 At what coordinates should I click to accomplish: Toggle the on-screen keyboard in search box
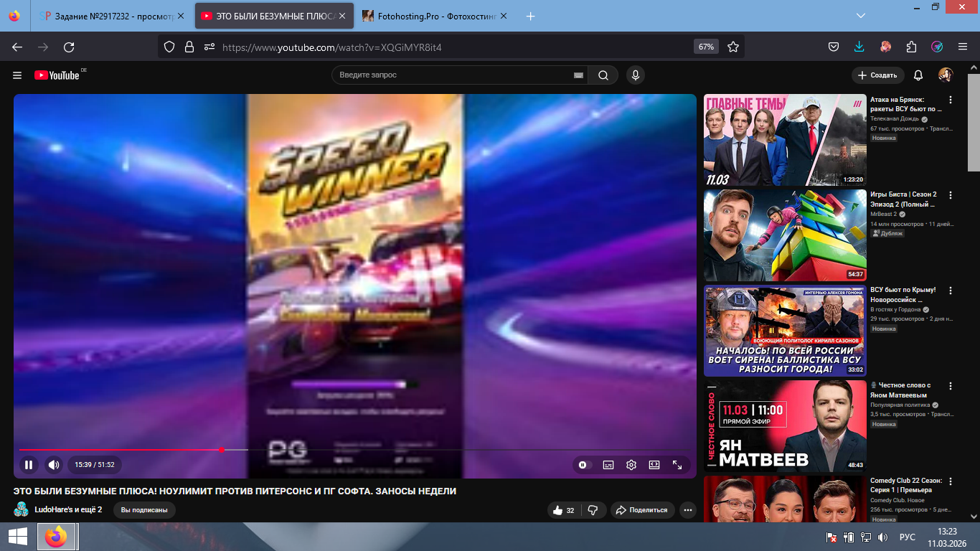tap(578, 75)
